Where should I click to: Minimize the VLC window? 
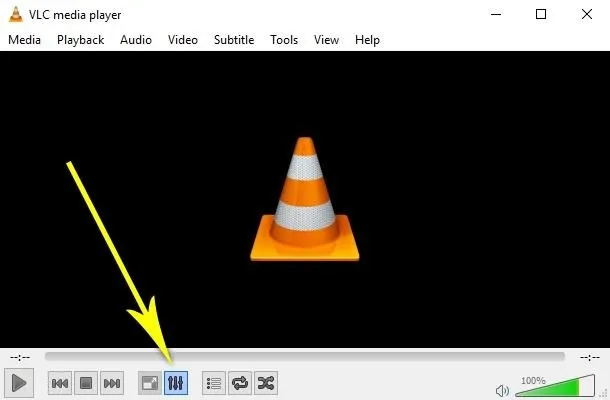[496, 14]
